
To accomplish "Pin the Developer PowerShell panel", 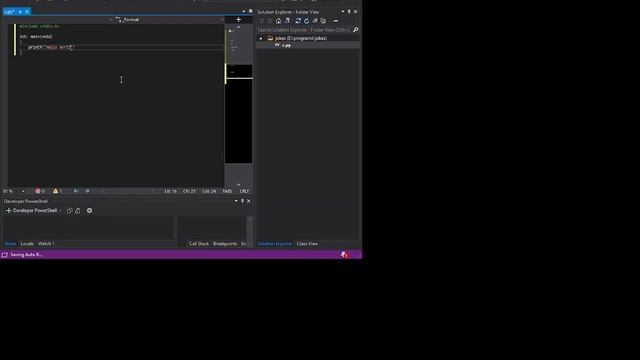I will 242,201.
